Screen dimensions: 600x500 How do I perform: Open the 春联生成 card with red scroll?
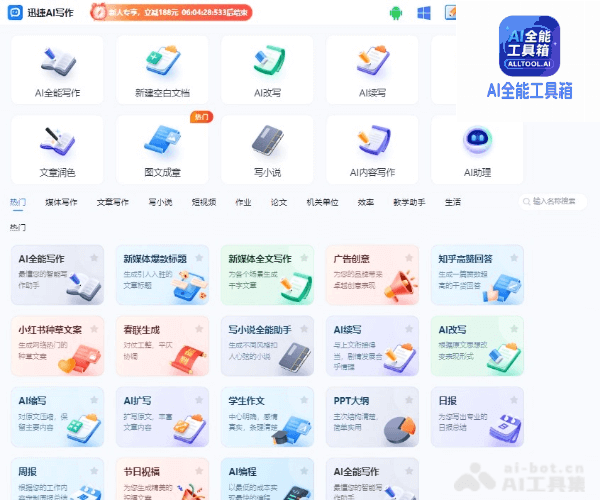[162, 346]
